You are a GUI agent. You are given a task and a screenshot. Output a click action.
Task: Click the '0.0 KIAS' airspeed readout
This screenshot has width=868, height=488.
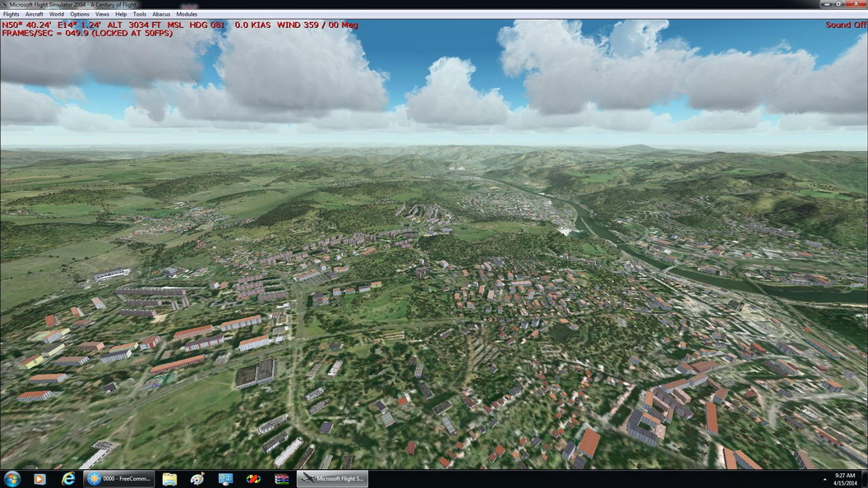click(x=252, y=25)
